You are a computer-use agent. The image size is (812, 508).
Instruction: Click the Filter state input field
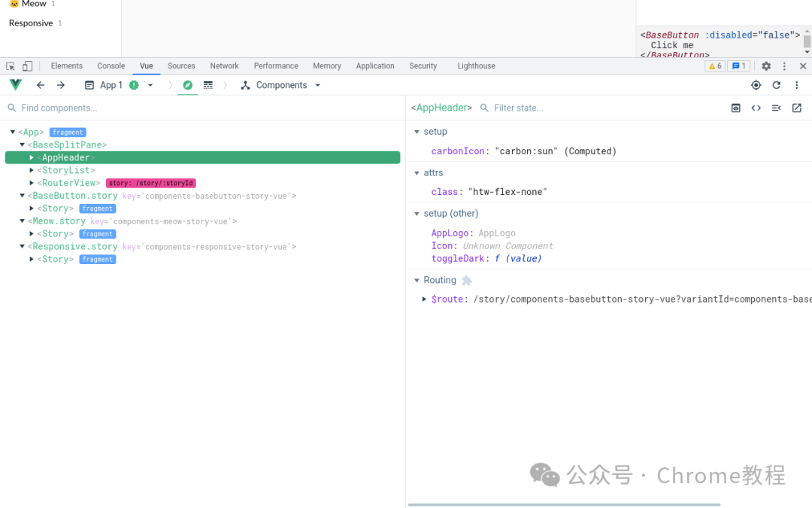[601, 108]
